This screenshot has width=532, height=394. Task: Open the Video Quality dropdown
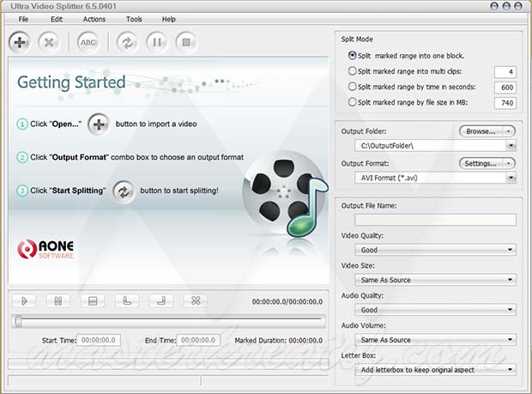pyautogui.click(x=435, y=250)
